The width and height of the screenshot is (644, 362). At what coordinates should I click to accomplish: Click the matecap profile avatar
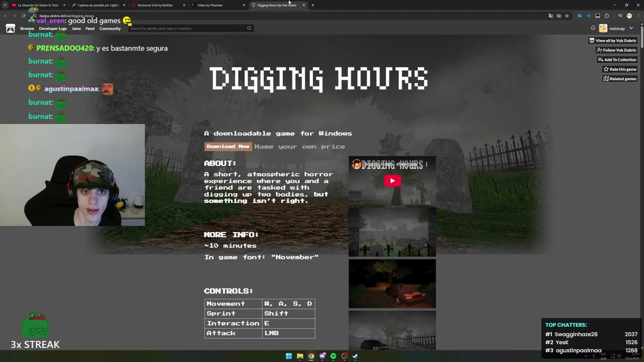[x=603, y=28]
